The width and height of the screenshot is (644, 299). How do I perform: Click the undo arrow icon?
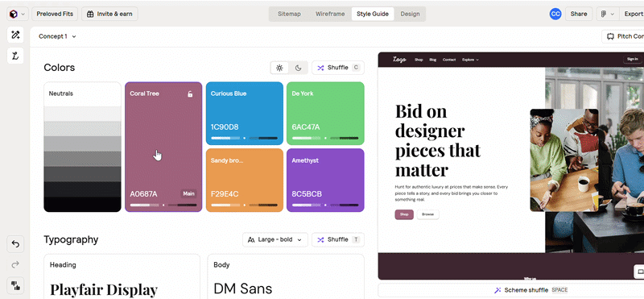[x=15, y=244]
